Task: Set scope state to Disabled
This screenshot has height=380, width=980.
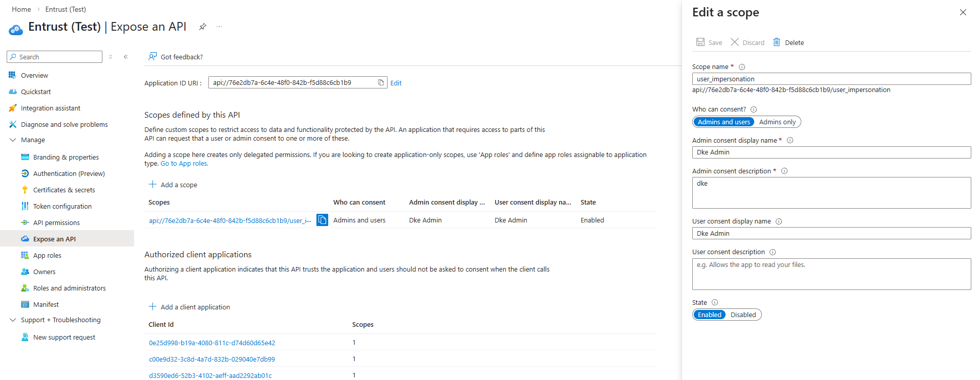Action: (742, 315)
